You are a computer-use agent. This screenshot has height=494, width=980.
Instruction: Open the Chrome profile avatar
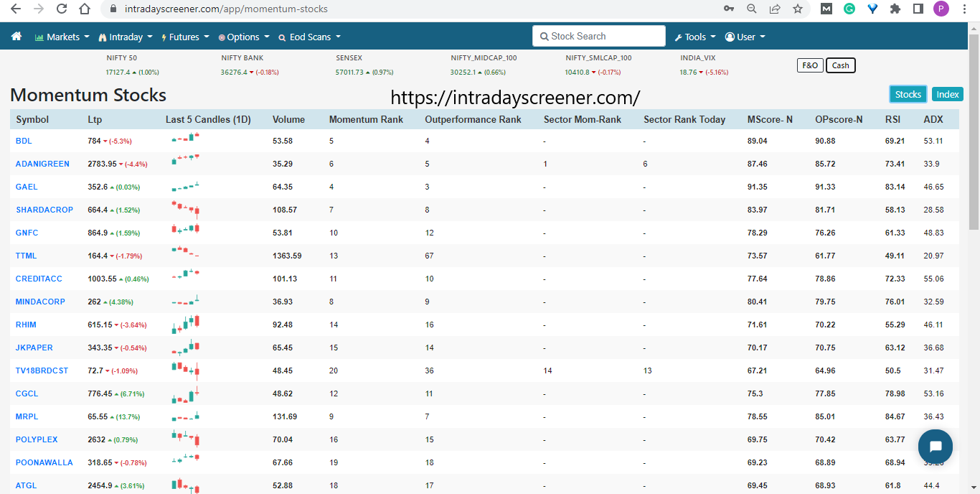coord(941,9)
